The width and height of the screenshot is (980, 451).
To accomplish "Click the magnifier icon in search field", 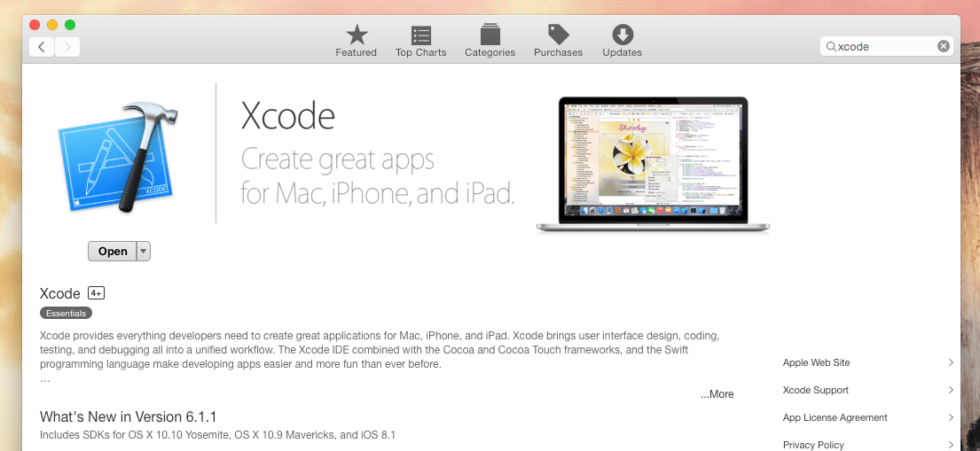I will coord(831,46).
